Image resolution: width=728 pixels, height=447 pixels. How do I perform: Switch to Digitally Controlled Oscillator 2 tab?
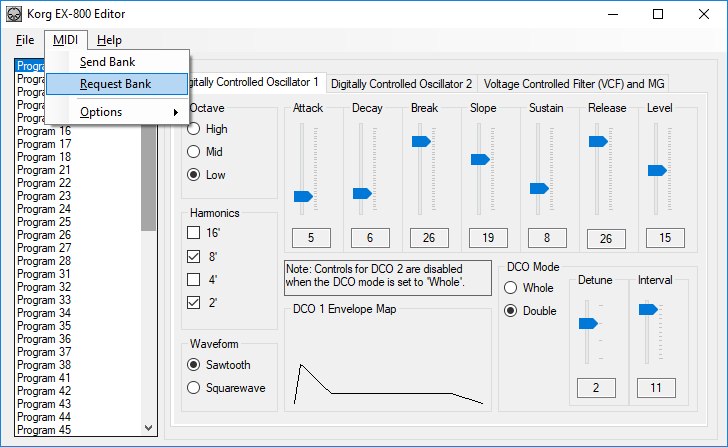[401, 84]
